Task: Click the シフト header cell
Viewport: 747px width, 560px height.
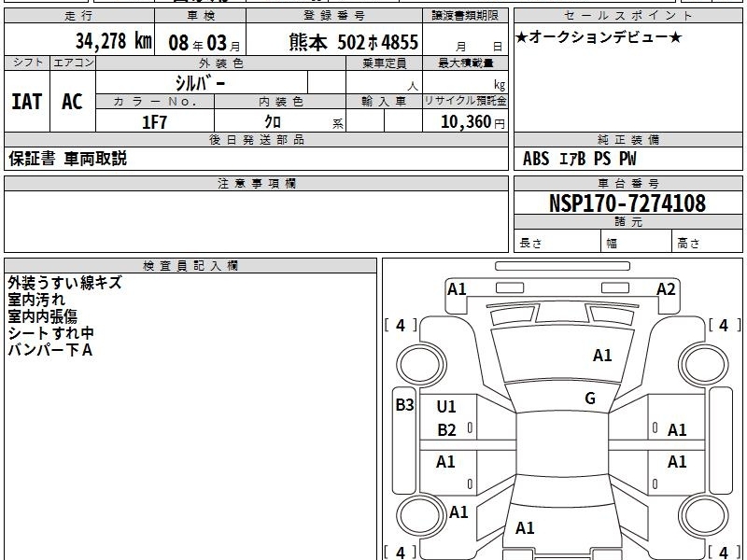Action: click(x=27, y=63)
